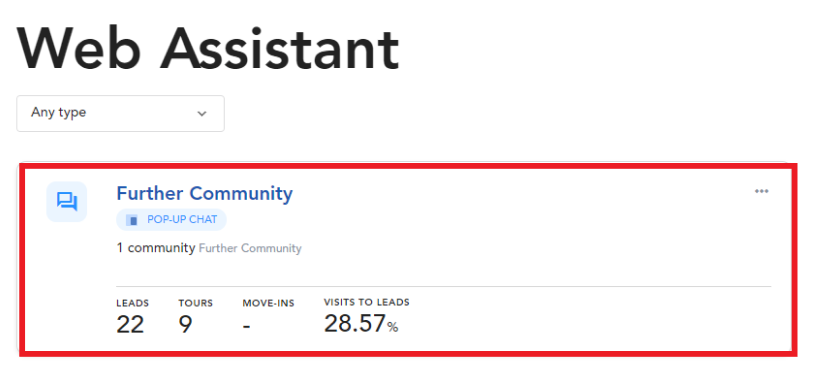
Task: Click the TOURS stat label
Action: tap(196, 303)
